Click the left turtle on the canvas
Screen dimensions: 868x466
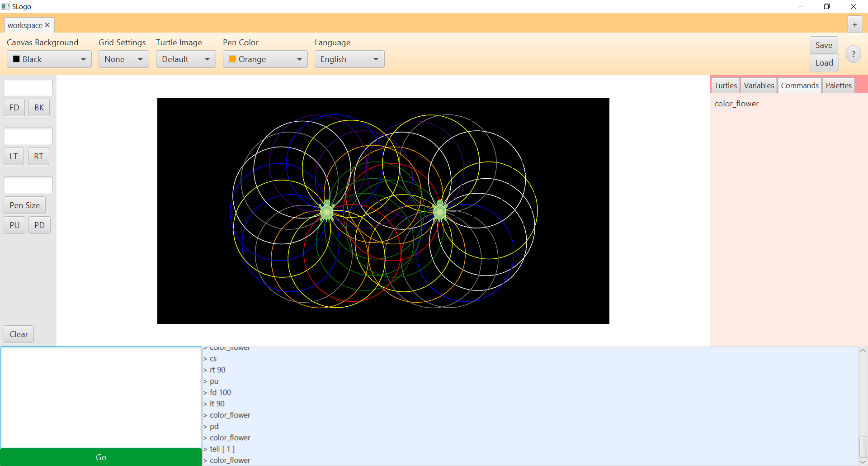coord(327,211)
